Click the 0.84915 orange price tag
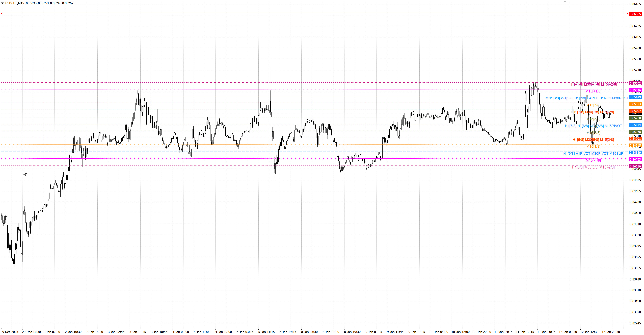The height and width of the screenshot is (335, 644). pos(635,146)
